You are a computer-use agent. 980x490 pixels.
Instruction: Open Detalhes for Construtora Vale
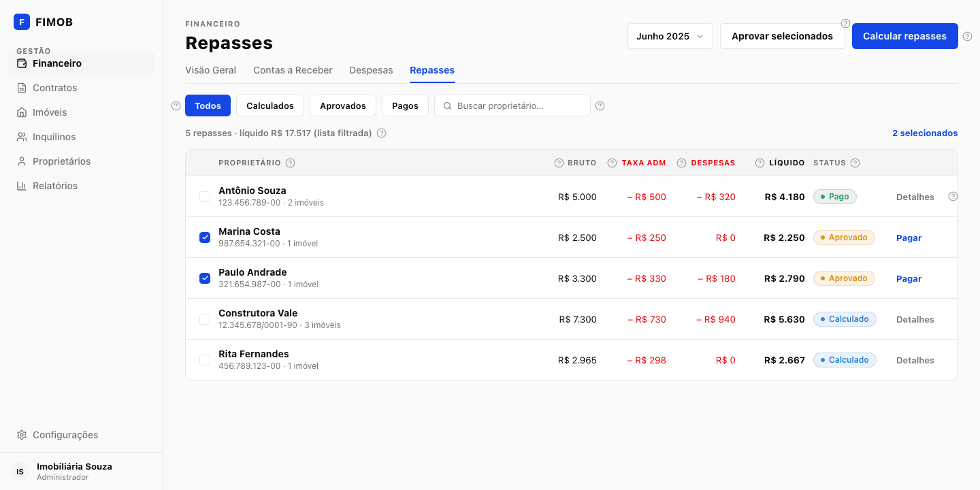[x=915, y=319]
